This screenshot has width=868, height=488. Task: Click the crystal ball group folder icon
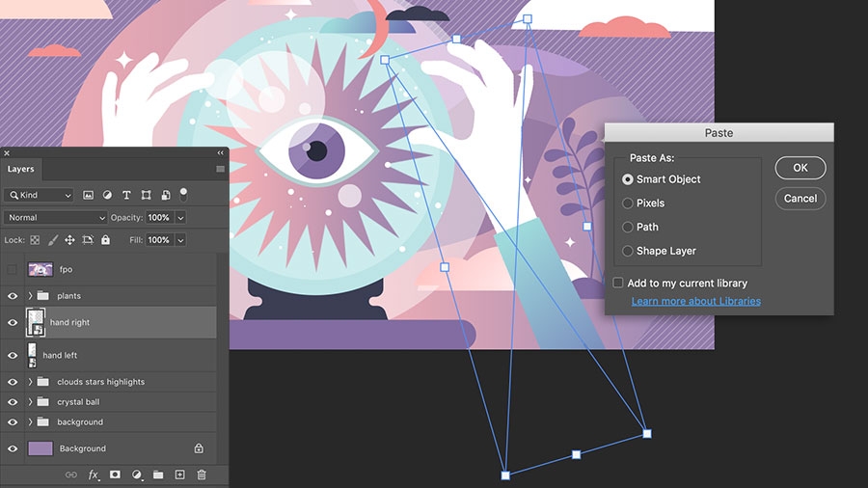tap(43, 402)
